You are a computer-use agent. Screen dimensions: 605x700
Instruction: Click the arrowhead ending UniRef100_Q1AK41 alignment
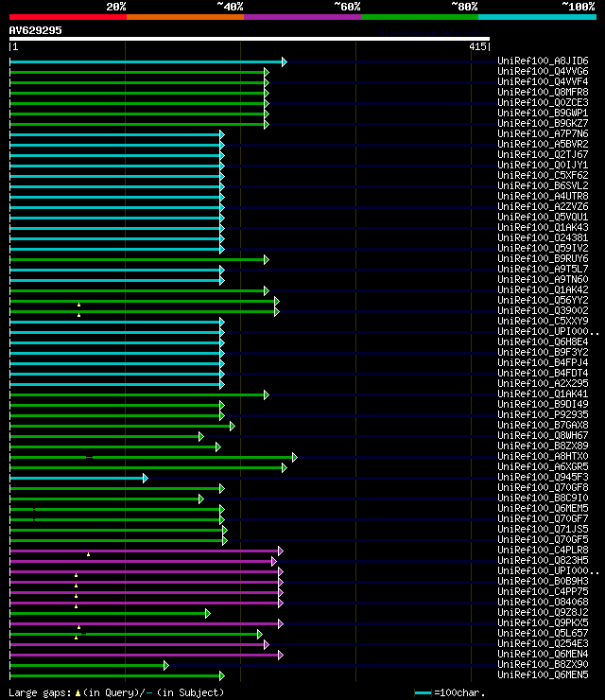267,395
